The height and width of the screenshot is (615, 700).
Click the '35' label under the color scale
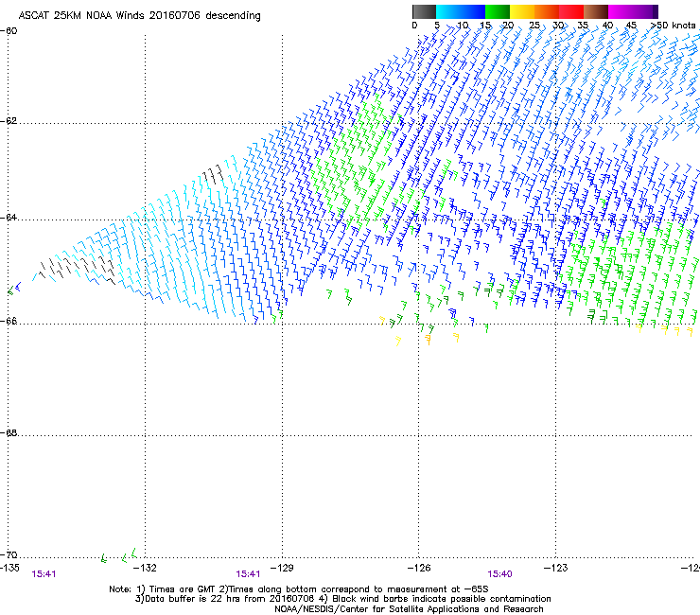point(583,26)
